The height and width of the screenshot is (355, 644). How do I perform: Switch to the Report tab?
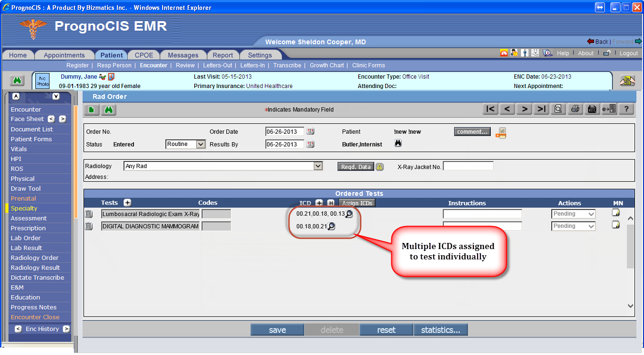click(x=223, y=55)
